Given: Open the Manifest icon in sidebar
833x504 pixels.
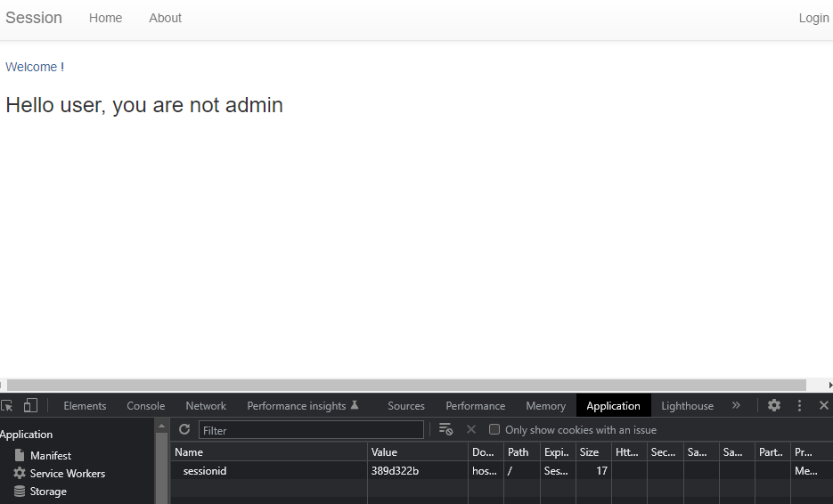Looking at the screenshot, I should click(20, 455).
